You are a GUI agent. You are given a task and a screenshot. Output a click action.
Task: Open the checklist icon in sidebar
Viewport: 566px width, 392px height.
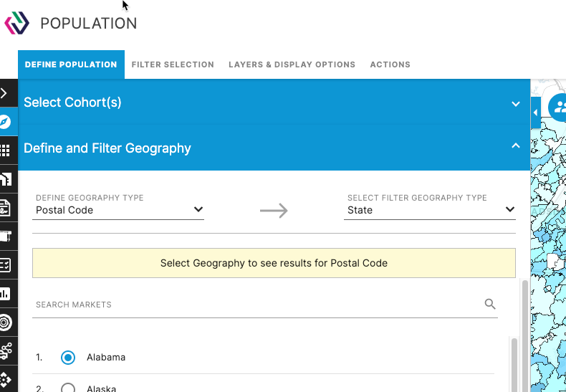[6, 265]
